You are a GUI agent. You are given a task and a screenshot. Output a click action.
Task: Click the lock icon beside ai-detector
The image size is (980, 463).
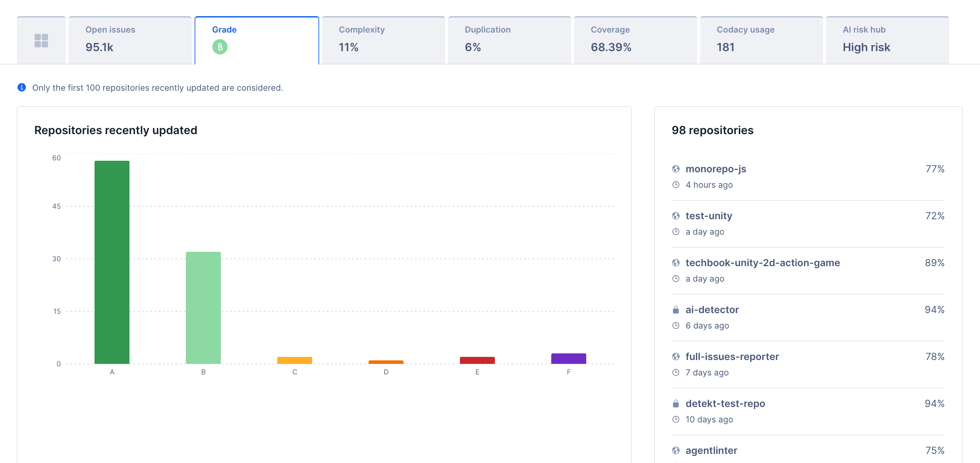pyautogui.click(x=676, y=310)
